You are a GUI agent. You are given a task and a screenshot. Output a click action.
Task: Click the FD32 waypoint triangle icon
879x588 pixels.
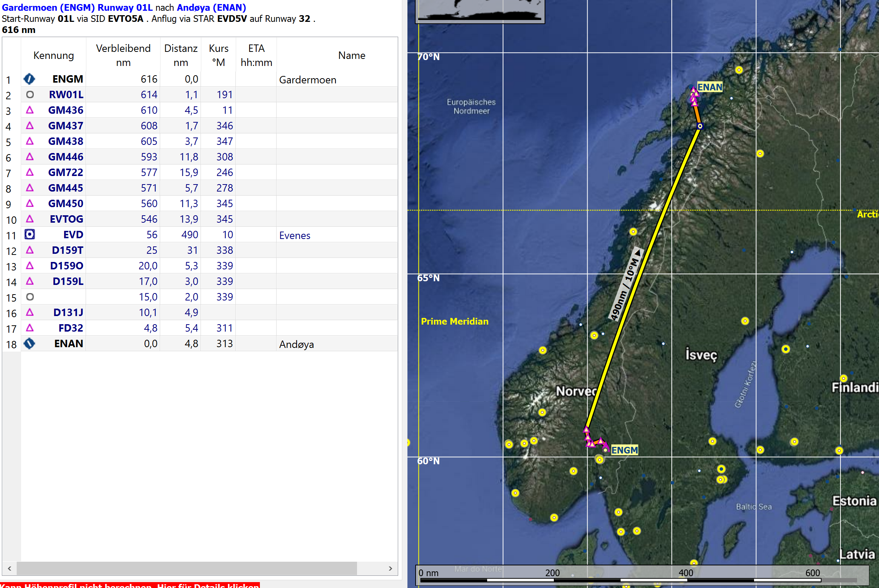30,328
